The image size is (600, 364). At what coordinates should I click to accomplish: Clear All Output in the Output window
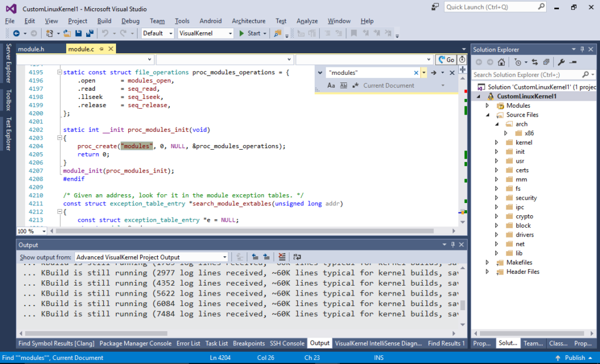point(281,257)
